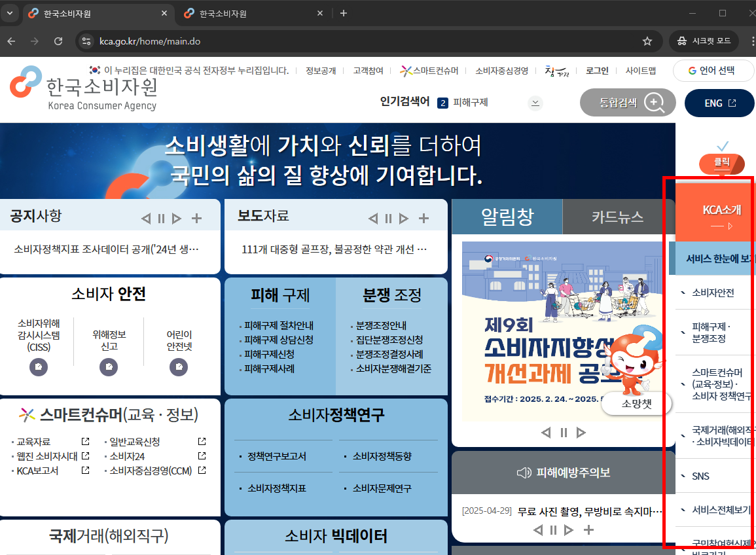
Task: Click the report icon under 위해정보 신고
Action: click(x=109, y=367)
